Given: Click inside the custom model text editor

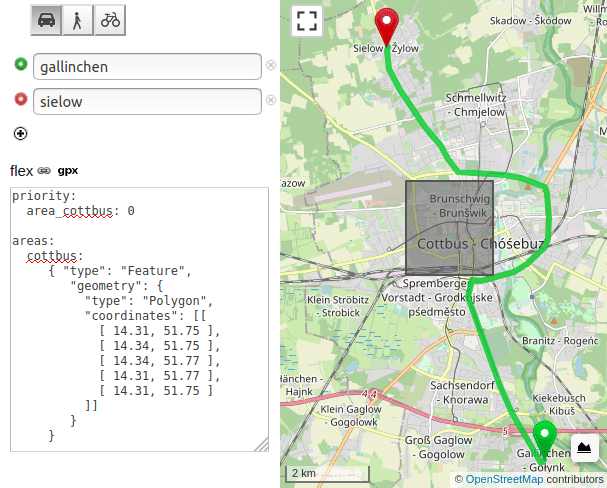Looking at the screenshot, I should click(140, 320).
